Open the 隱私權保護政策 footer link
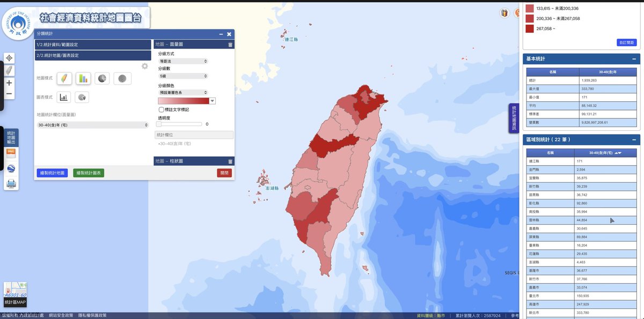The width and height of the screenshot is (644, 319). click(x=92, y=315)
